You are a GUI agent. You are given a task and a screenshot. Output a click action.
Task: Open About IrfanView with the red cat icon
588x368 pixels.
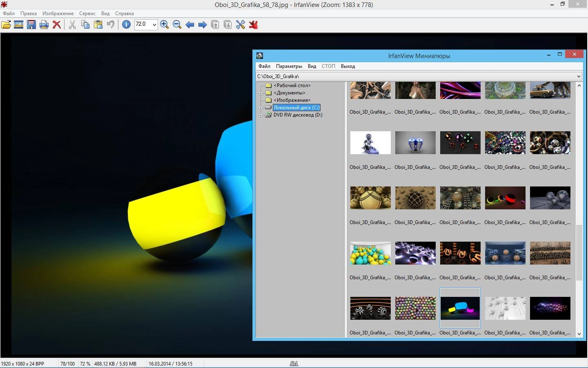point(254,25)
